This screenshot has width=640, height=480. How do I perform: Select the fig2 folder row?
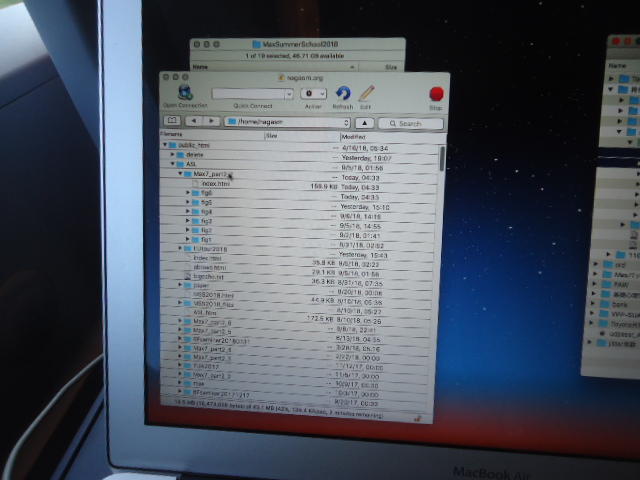(298, 232)
